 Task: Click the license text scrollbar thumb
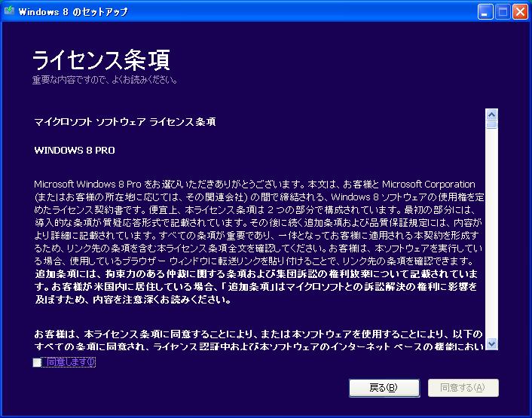pos(491,124)
